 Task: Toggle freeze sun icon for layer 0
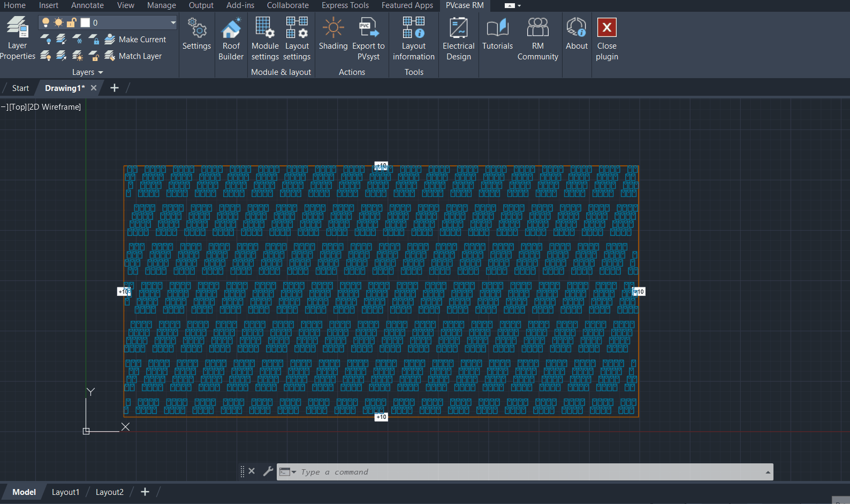pyautogui.click(x=58, y=22)
